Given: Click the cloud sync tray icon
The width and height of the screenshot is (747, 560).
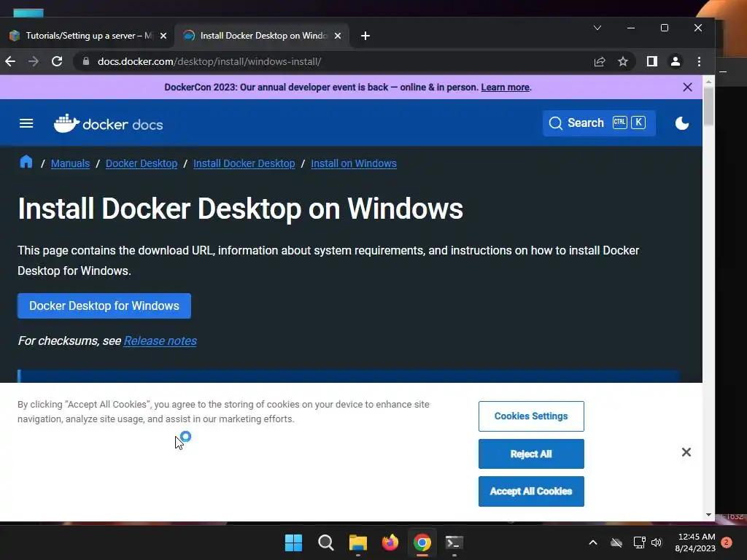Looking at the screenshot, I should tap(616, 542).
